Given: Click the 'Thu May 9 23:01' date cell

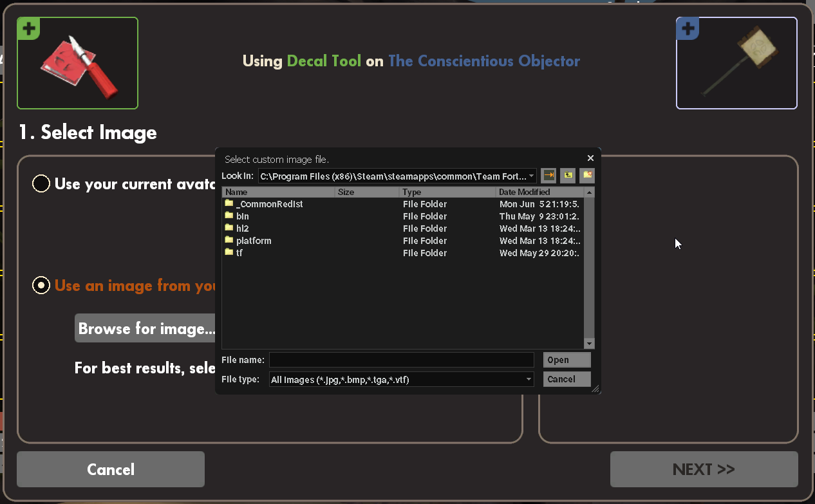Looking at the screenshot, I should tap(539, 216).
